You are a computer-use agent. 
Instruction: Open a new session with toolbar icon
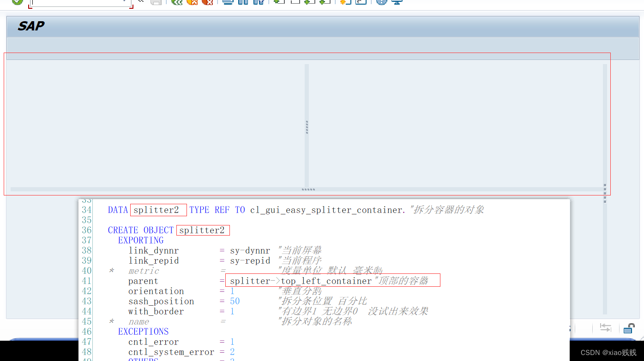[345, 2]
